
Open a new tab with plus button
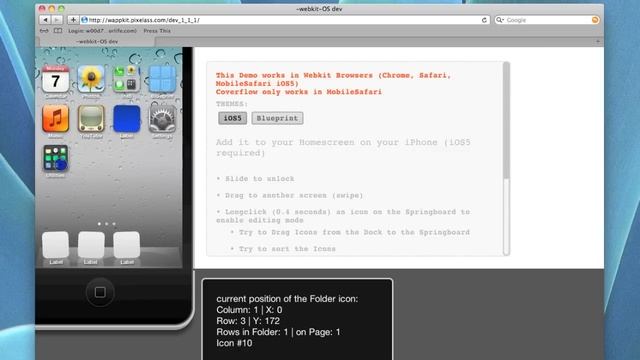598,41
